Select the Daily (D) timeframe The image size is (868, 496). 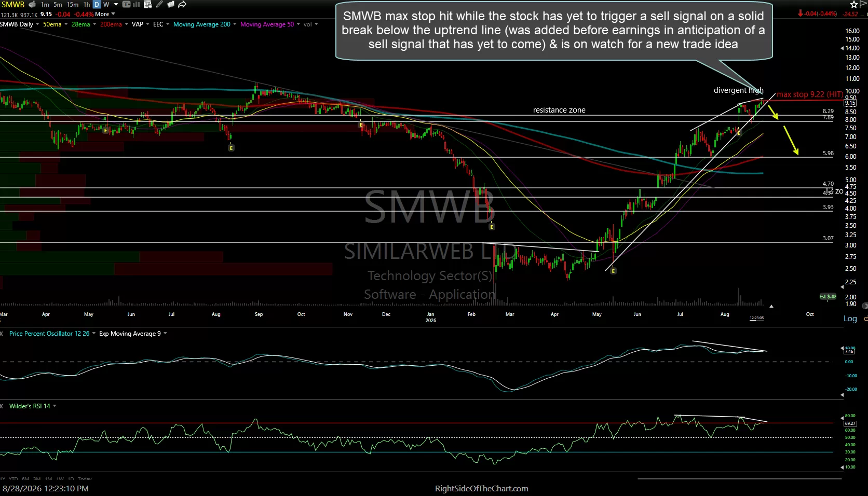(x=97, y=4)
